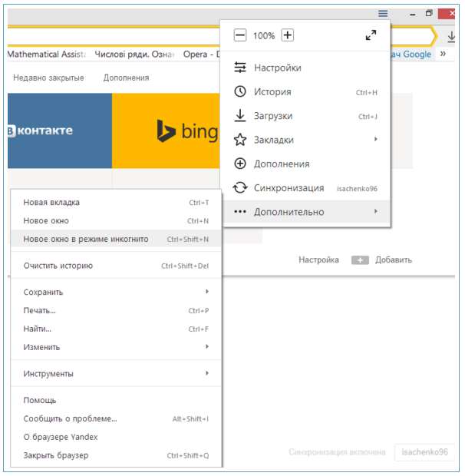Click the zoom in plus button
The width and height of the screenshot is (465, 476).
tap(288, 35)
